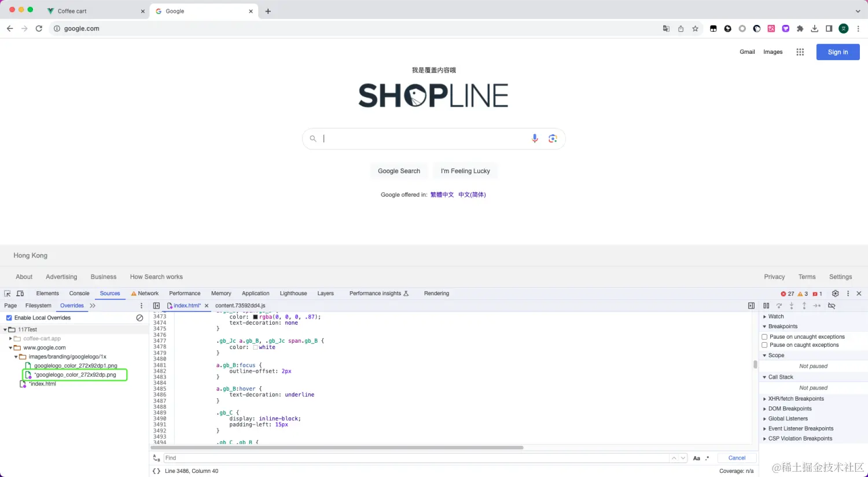Screen dimensions: 868x477
Task: Click the pretty print braces icon
Action: click(156, 471)
